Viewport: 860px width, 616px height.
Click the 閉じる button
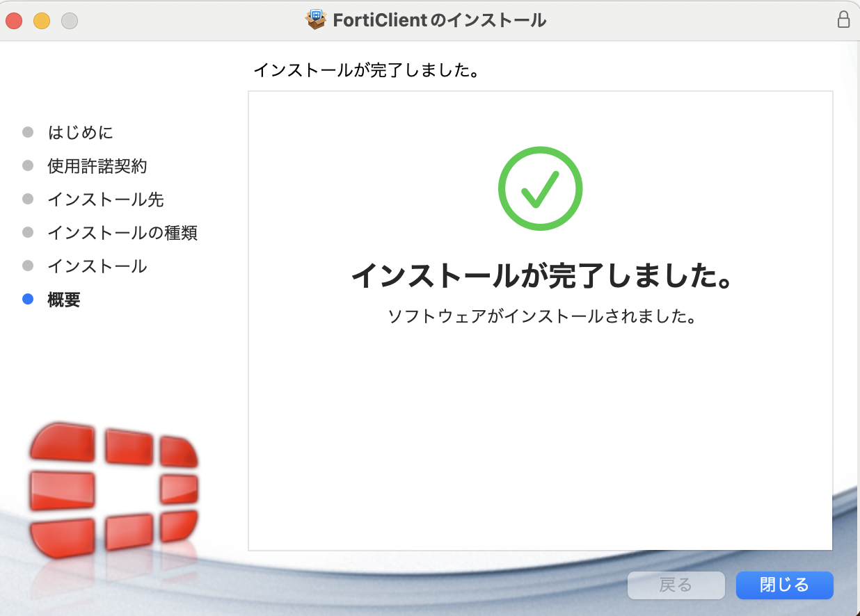click(x=784, y=585)
